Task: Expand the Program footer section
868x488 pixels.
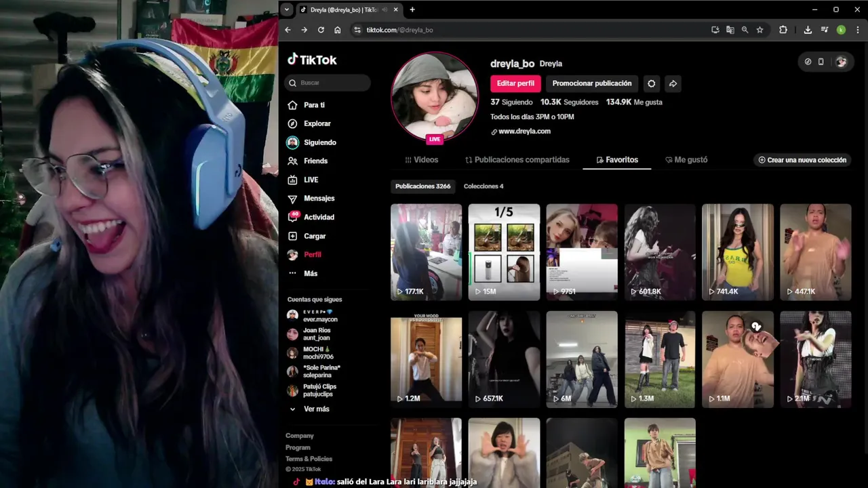Action: pos(298,447)
